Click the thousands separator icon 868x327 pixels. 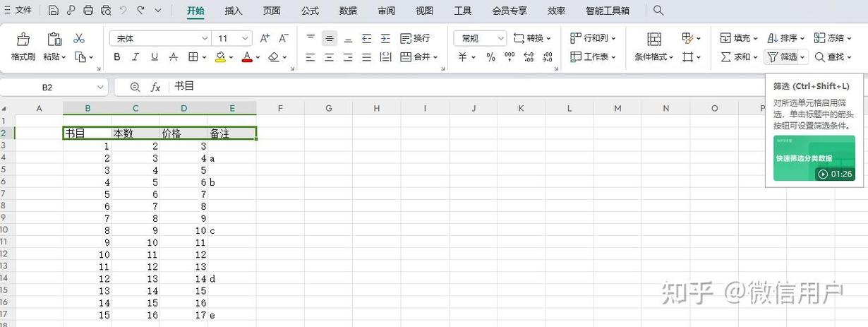point(510,57)
